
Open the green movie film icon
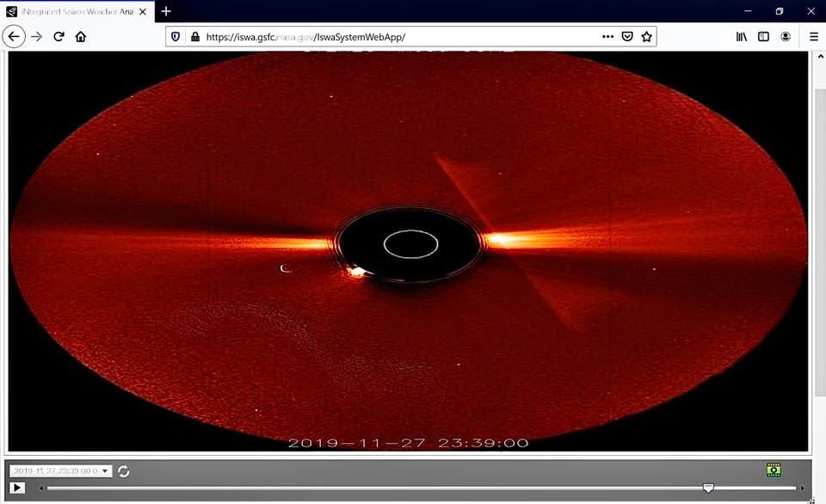(774, 470)
